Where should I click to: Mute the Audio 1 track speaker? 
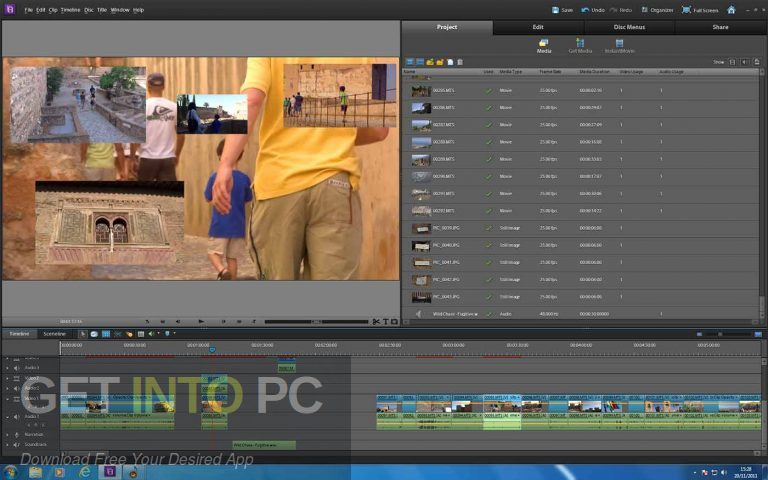[x=17, y=417]
